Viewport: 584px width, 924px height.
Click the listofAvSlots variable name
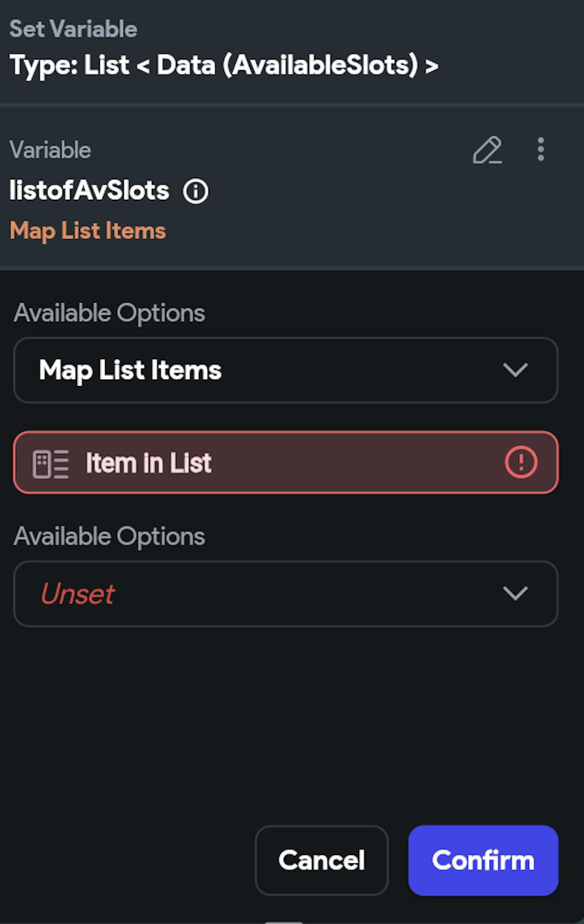click(89, 190)
